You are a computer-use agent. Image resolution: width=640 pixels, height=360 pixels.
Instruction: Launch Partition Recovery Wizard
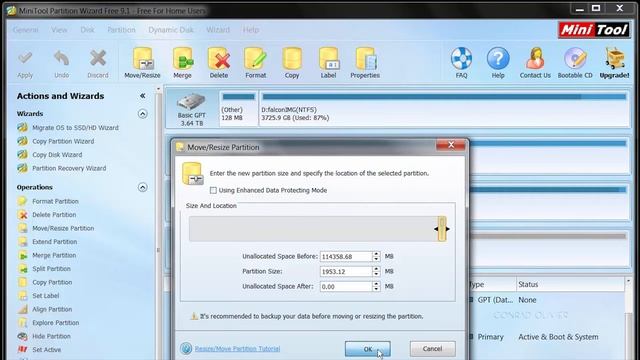click(69, 168)
